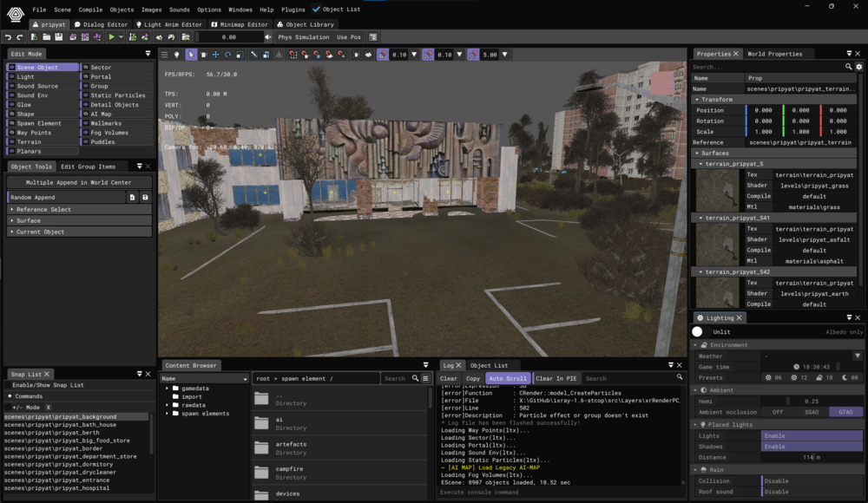
Task: Open the play button dropdown arrow
Action: pyautogui.click(x=121, y=37)
